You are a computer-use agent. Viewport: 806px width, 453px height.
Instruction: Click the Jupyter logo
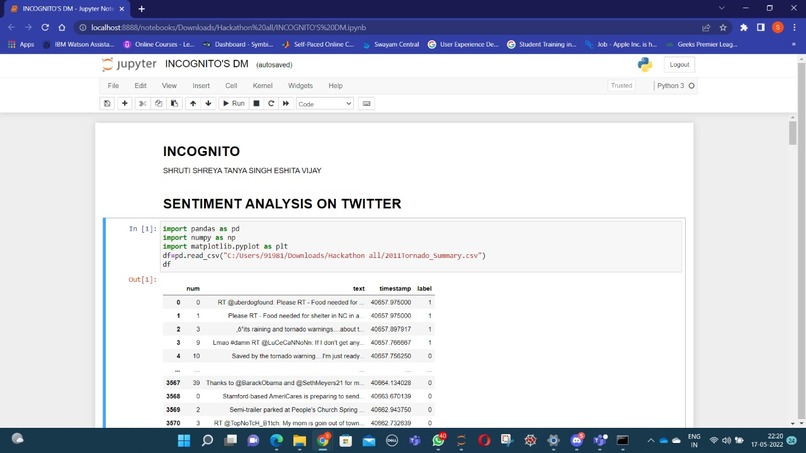(129, 64)
